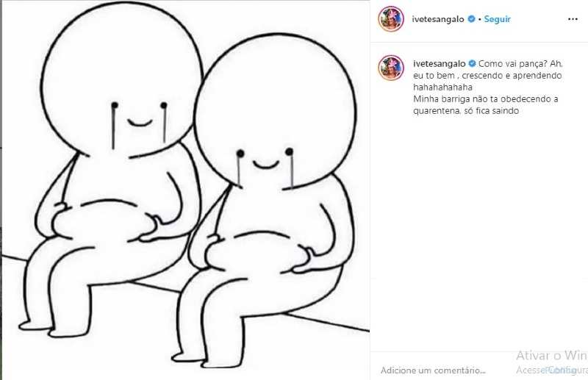This screenshot has height=380, width=588.
Task: Follow the account via Seguir link
Action: (x=498, y=19)
